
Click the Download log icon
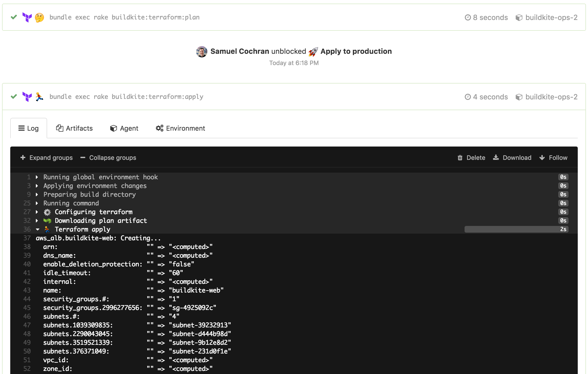coord(496,158)
